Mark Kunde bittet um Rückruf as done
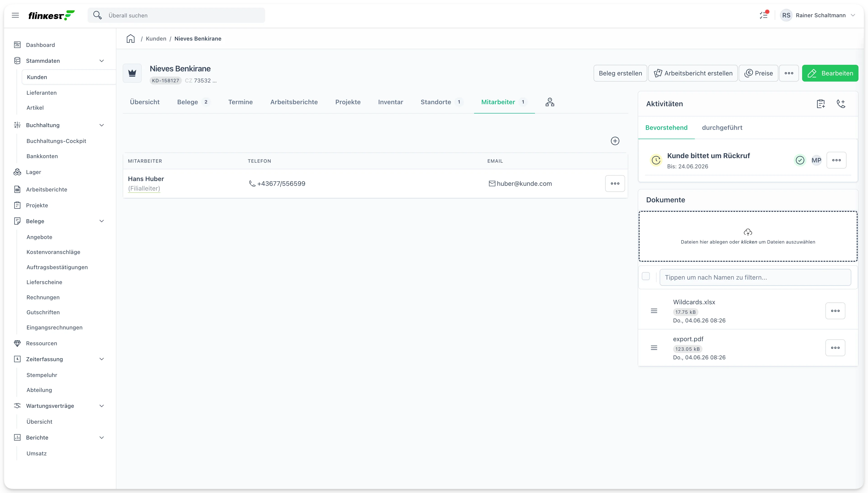The height and width of the screenshot is (493, 868). tap(800, 160)
